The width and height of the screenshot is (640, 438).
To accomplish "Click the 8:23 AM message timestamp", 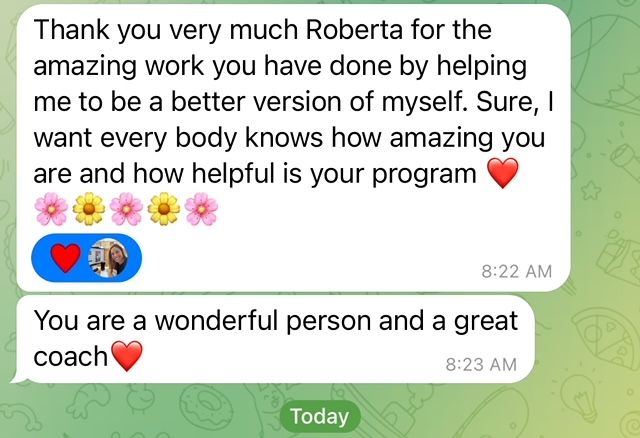I will 481,365.
